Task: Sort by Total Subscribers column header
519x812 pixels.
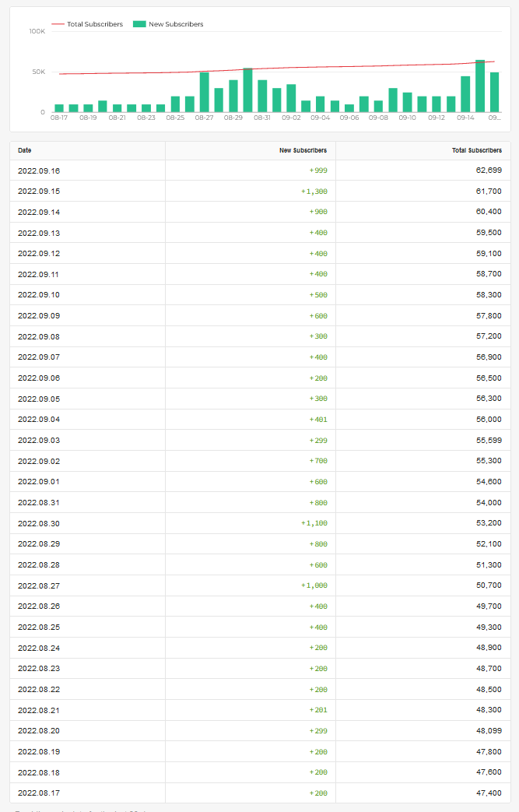Action: (x=477, y=150)
